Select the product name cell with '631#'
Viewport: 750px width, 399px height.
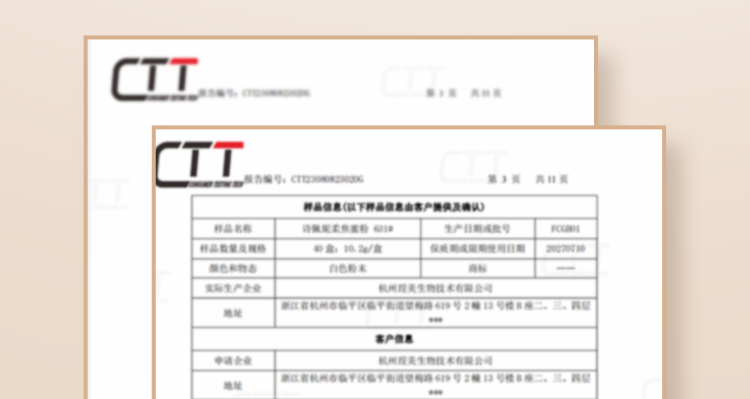(348, 229)
